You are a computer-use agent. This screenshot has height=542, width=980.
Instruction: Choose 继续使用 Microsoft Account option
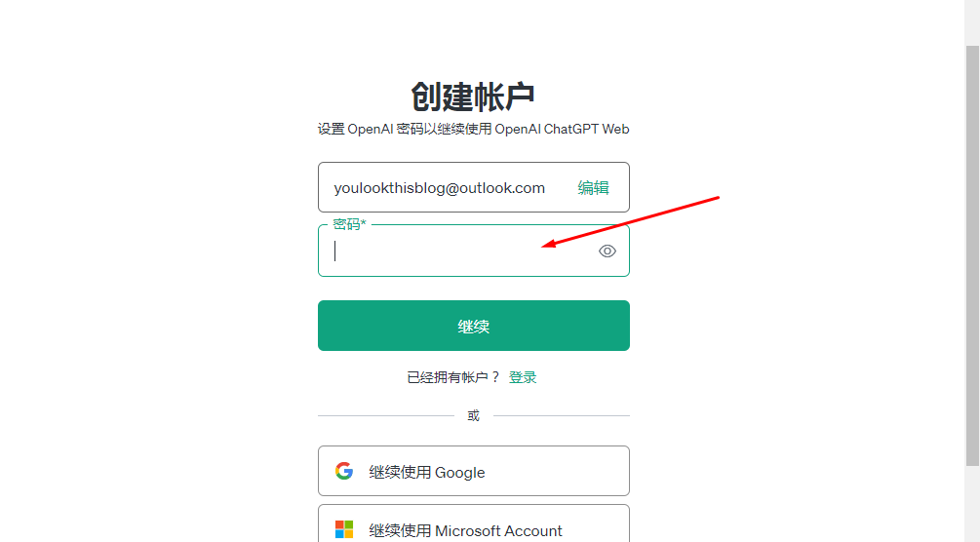pos(474,523)
